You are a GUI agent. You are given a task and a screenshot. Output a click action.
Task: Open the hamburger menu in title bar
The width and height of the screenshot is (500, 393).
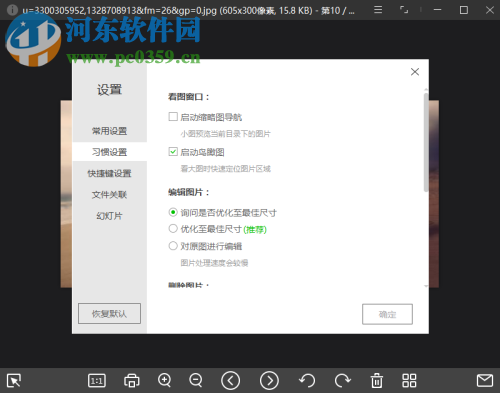tap(378, 10)
